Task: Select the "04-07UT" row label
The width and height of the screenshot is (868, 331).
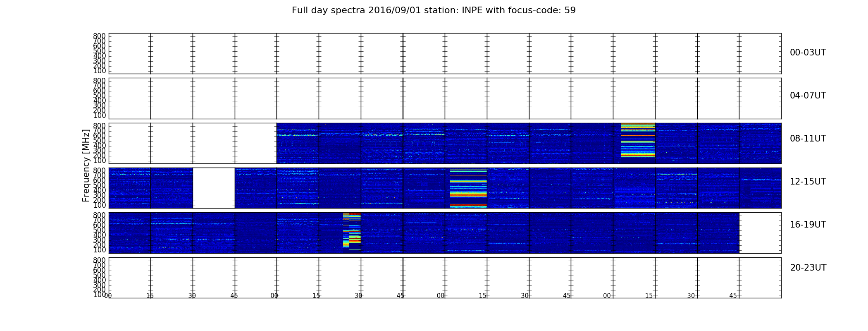Action: click(x=808, y=96)
